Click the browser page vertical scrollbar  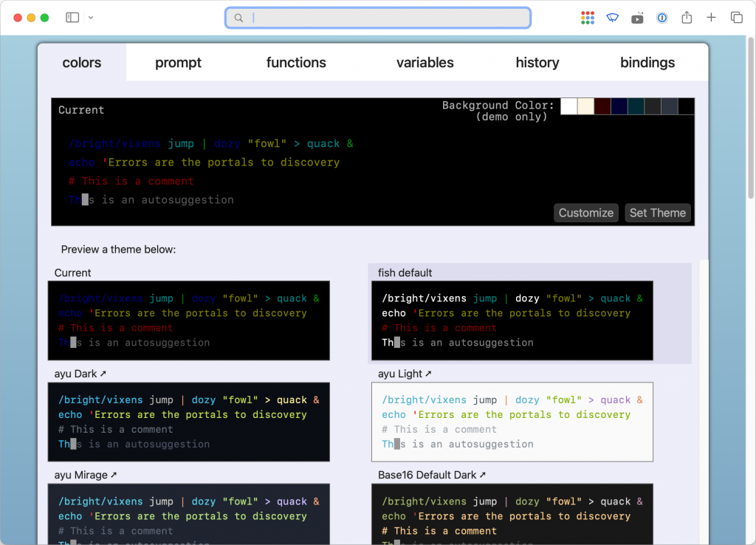751,118
